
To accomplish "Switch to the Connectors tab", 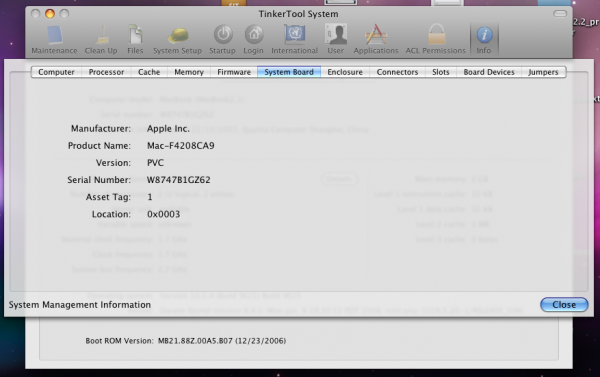I will pyautogui.click(x=398, y=72).
